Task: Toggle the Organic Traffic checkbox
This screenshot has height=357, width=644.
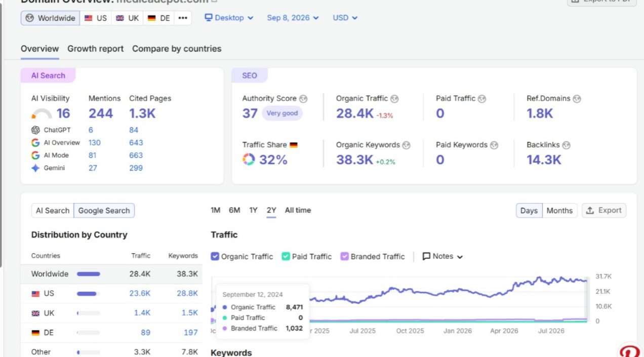Action: click(215, 256)
